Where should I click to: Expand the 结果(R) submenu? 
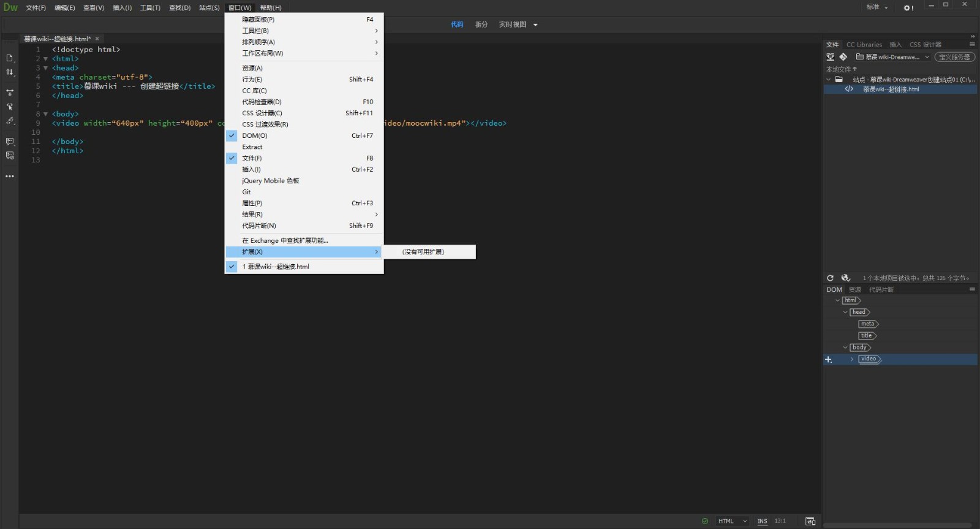304,215
